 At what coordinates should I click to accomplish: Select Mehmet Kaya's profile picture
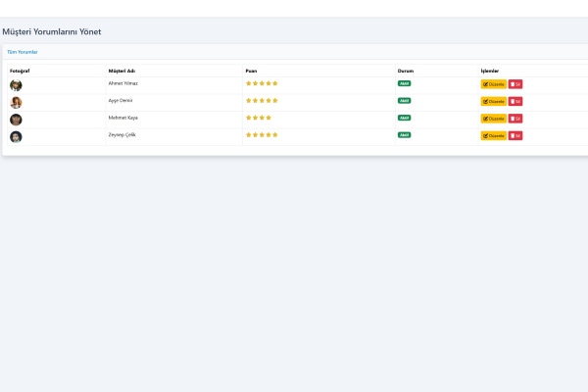point(16,120)
